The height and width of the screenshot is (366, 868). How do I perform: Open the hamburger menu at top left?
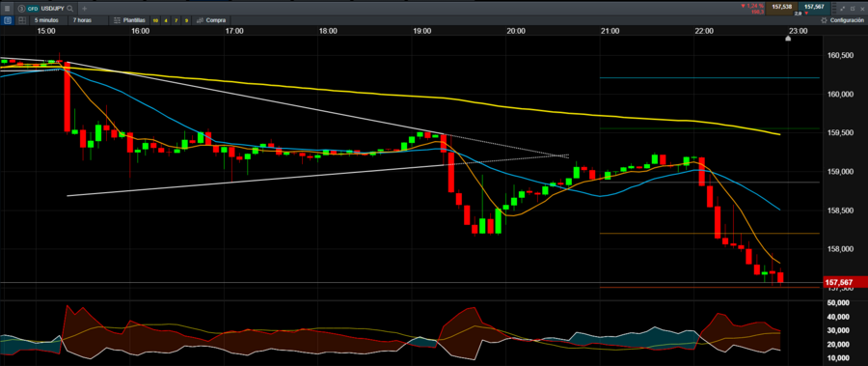coord(7,9)
